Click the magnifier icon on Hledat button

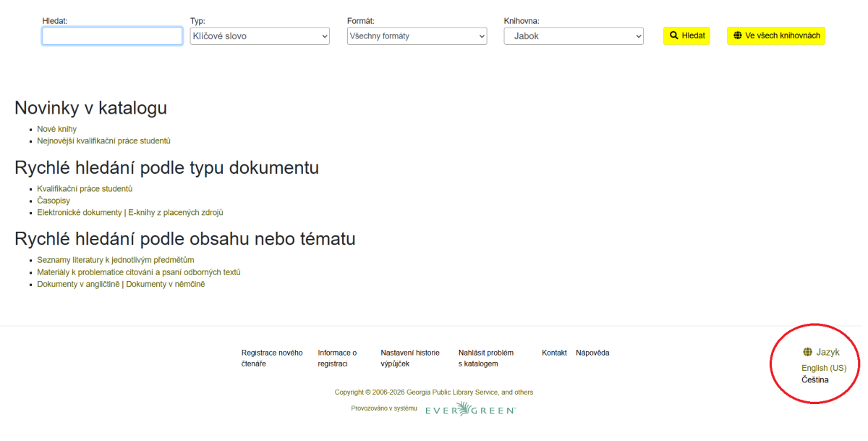(x=673, y=35)
